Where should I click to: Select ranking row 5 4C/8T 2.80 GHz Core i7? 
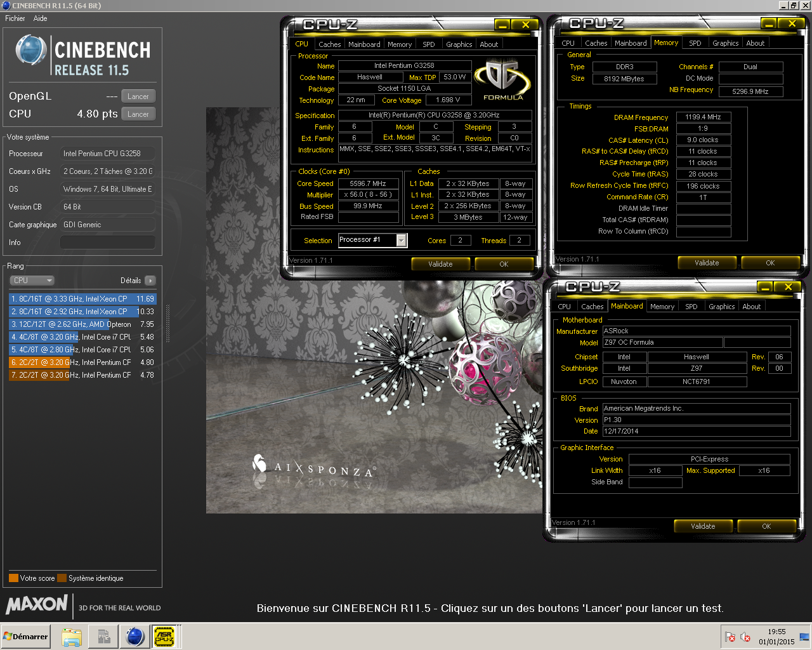click(82, 350)
